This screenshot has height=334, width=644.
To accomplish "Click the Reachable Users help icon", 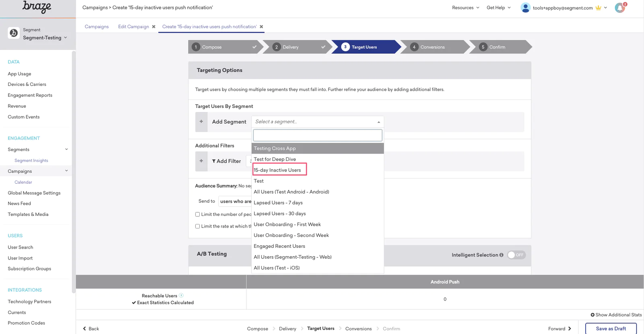I will pyautogui.click(x=181, y=295).
